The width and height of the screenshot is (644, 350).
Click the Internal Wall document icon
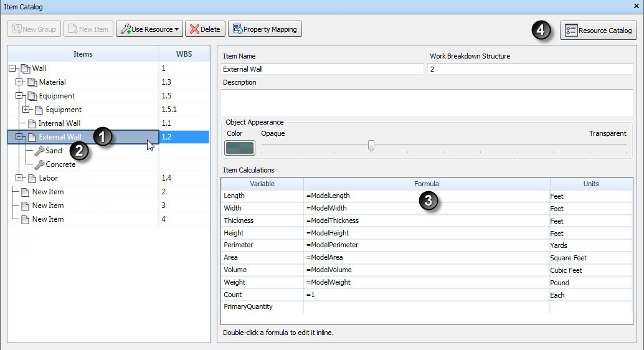[x=32, y=124]
